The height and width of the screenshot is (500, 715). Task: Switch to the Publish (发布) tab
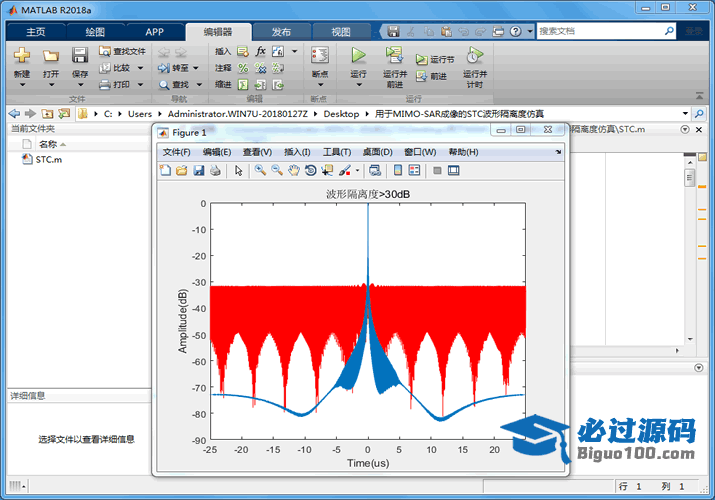click(281, 31)
